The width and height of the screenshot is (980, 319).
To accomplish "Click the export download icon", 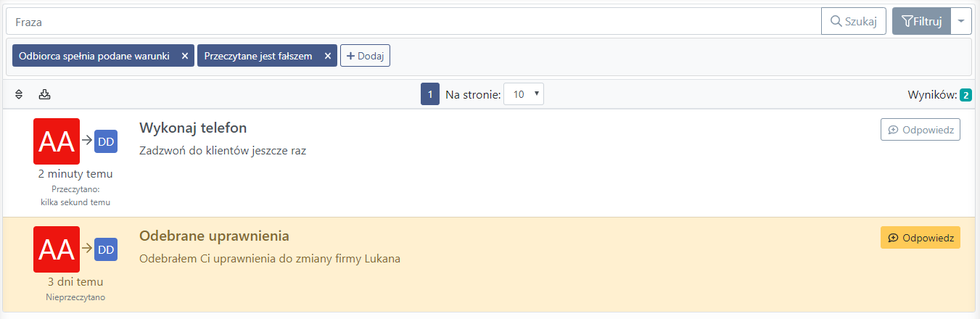I will pos(44,94).
